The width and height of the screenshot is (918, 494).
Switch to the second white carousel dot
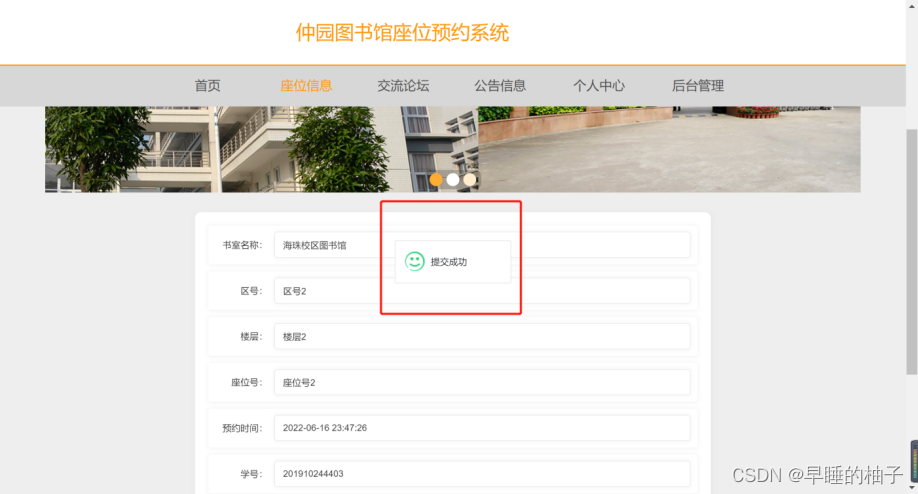tap(453, 180)
